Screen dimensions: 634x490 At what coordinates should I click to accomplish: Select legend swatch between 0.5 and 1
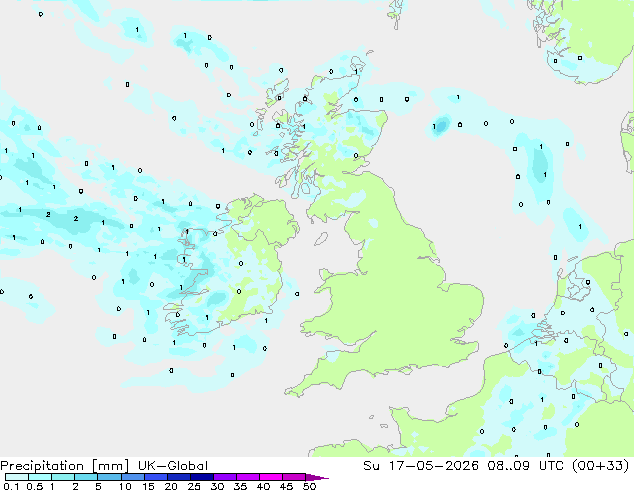(x=40, y=477)
